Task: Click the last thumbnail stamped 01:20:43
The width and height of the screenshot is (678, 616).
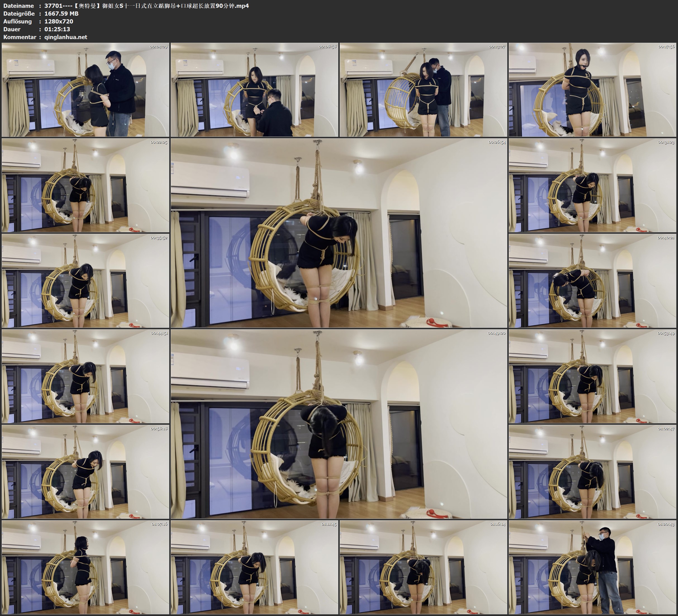Action: tap(592, 567)
